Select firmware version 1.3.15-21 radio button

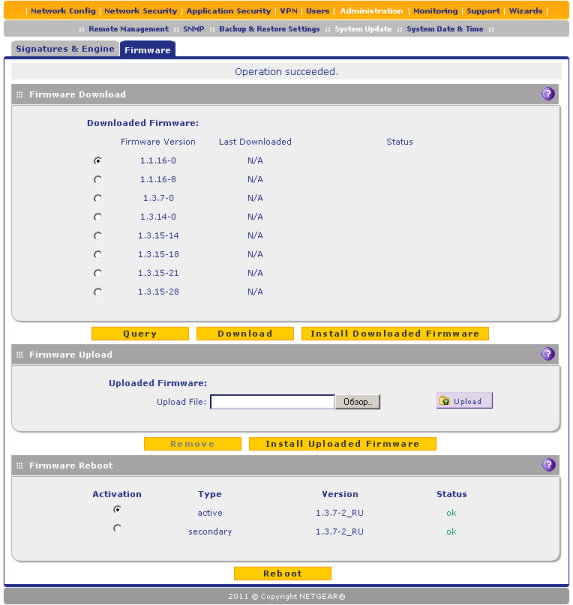click(x=98, y=273)
